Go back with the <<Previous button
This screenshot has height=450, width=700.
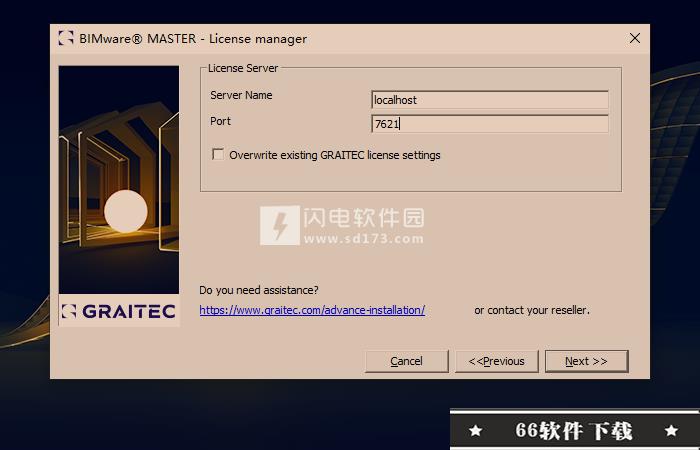(497, 361)
